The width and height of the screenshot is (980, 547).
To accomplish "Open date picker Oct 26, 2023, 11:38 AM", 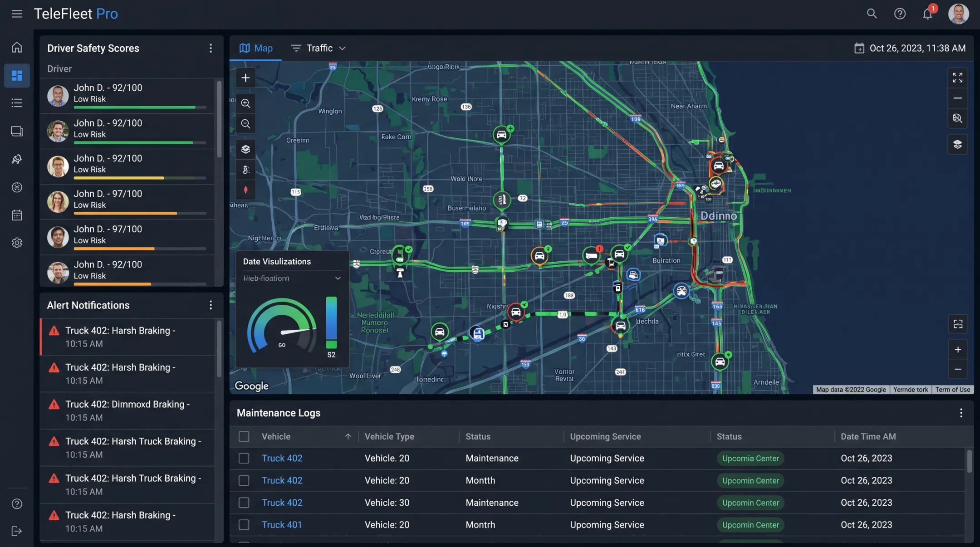I will click(910, 48).
